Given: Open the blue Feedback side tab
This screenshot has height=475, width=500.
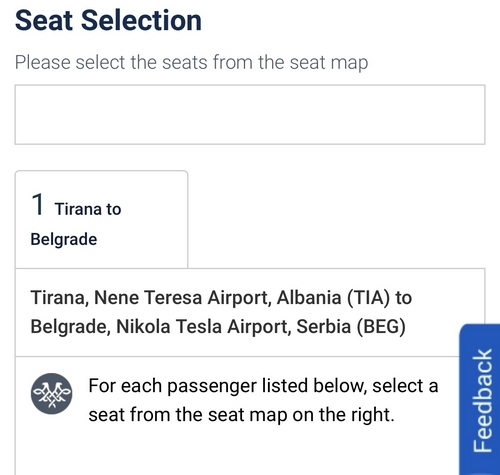Looking at the screenshot, I should [x=480, y=399].
